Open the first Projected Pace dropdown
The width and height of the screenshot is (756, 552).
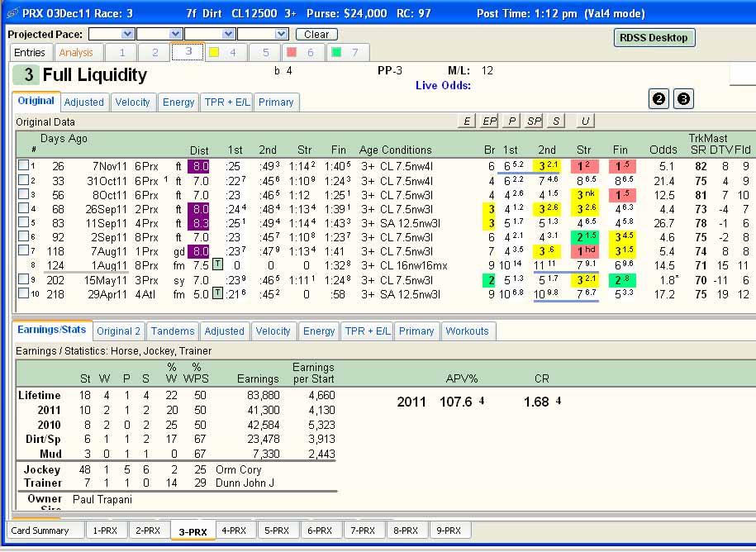point(127,34)
